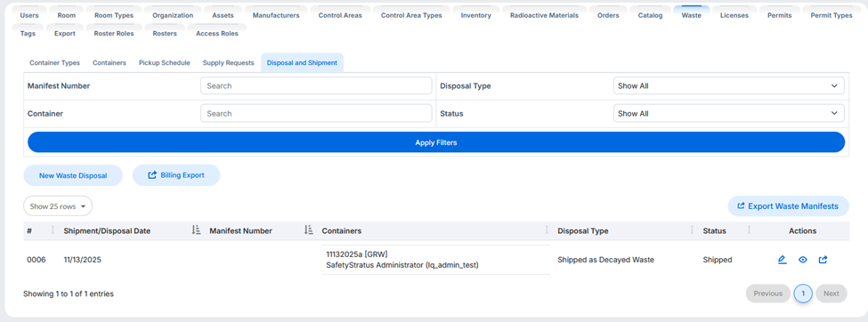Open the Supply Requests sub-tab
The width and height of the screenshot is (868, 322).
(x=228, y=63)
